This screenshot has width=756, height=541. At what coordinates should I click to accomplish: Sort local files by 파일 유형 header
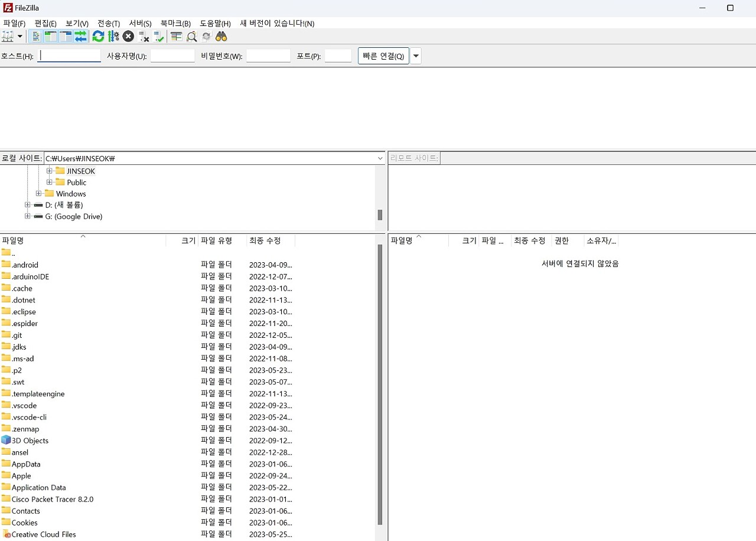tap(222, 240)
